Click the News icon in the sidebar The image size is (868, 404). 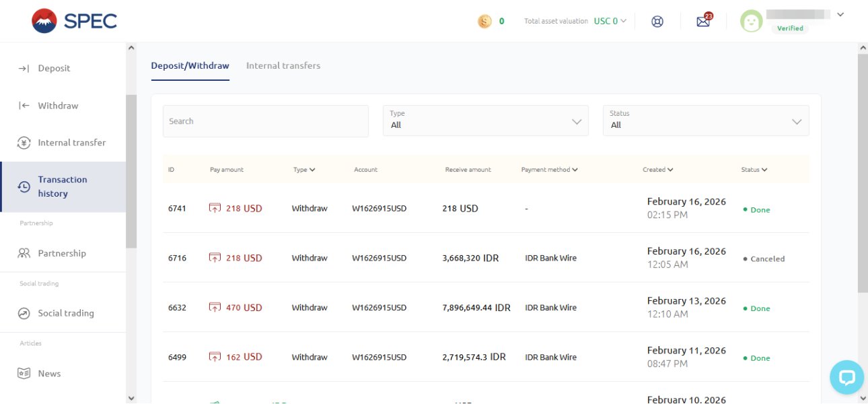(24, 374)
